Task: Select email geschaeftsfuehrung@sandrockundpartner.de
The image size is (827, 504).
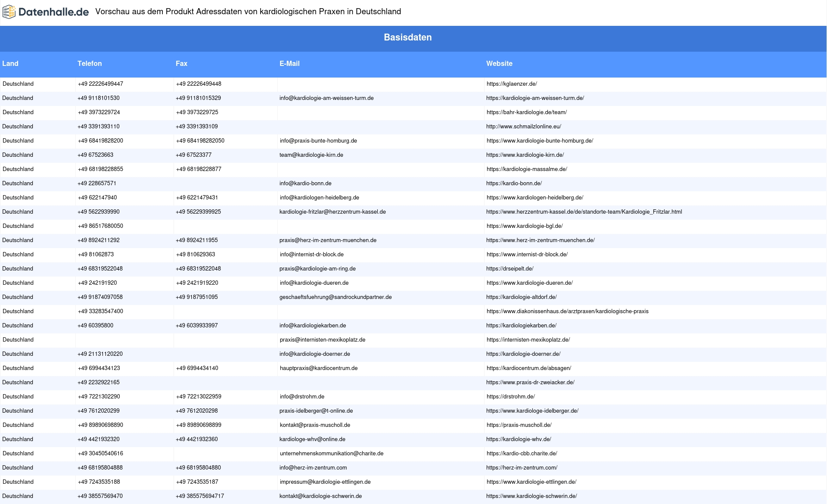Action: click(x=336, y=297)
